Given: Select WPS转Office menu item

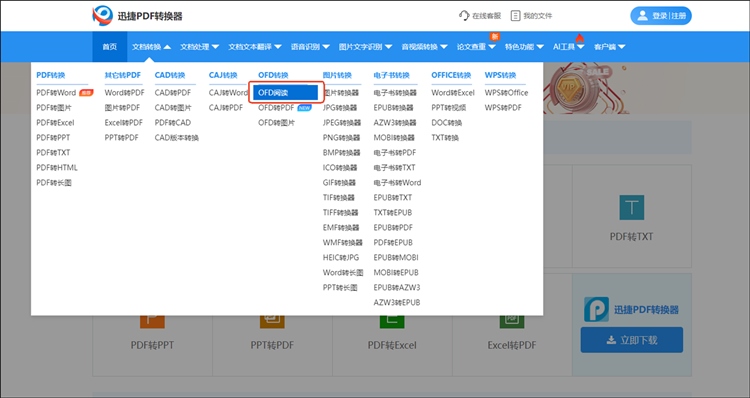Looking at the screenshot, I should [507, 93].
